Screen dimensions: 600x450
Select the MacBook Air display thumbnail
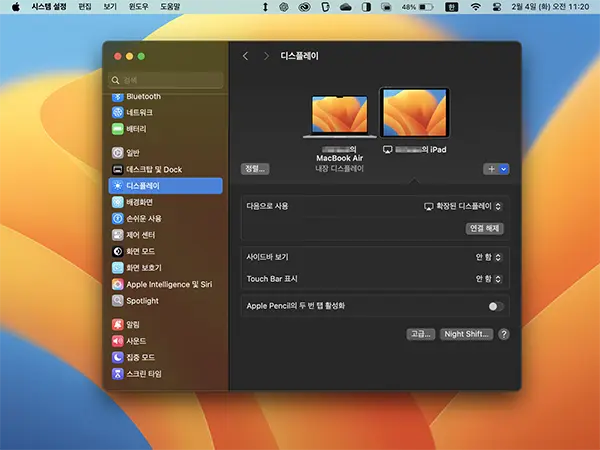(x=339, y=117)
